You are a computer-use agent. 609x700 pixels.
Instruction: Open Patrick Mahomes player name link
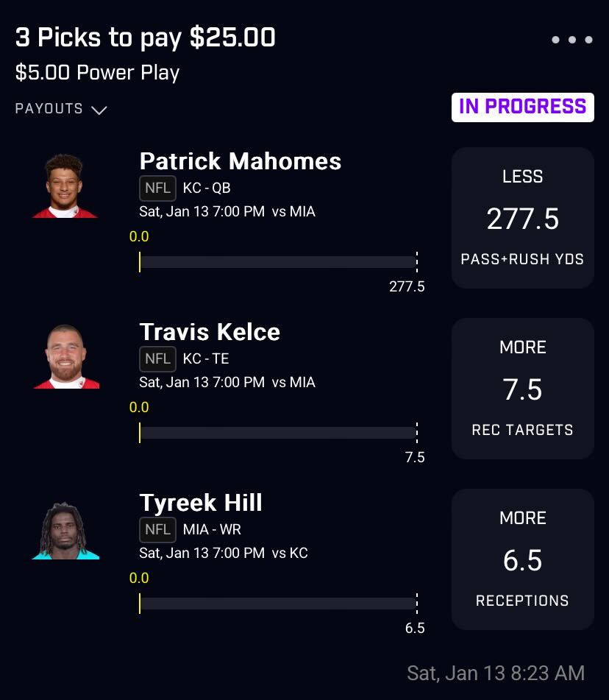pyautogui.click(x=240, y=161)
